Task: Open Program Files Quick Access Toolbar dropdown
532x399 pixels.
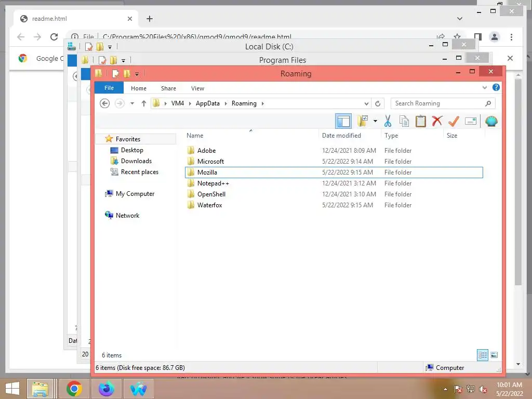Action: [x=123, y=61]
